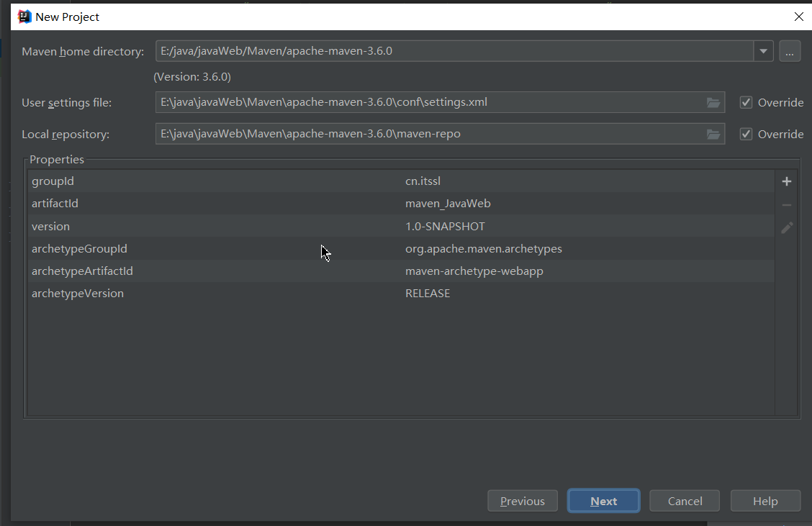Click the Next button
Screen dimensions: 812x526
pos(604,501)
